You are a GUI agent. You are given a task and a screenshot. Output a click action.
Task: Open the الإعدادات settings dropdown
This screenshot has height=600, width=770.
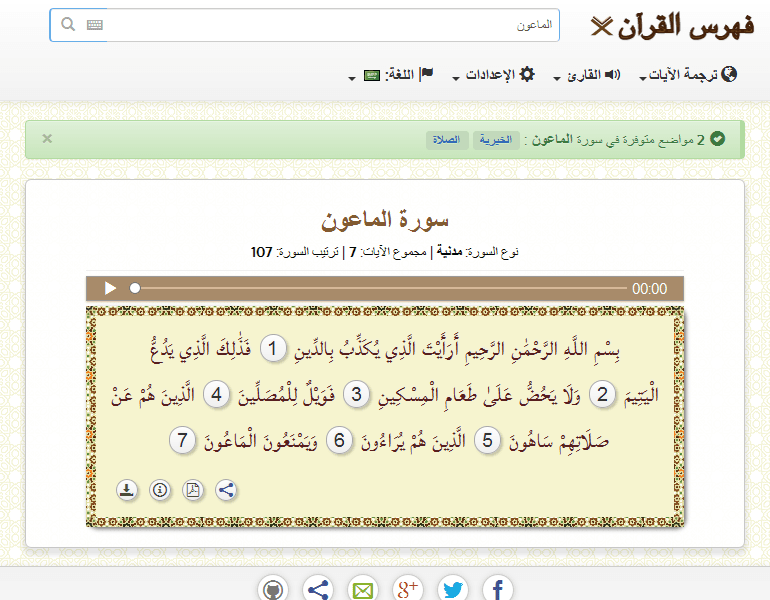pyautogui.click(x=494, y=75)
